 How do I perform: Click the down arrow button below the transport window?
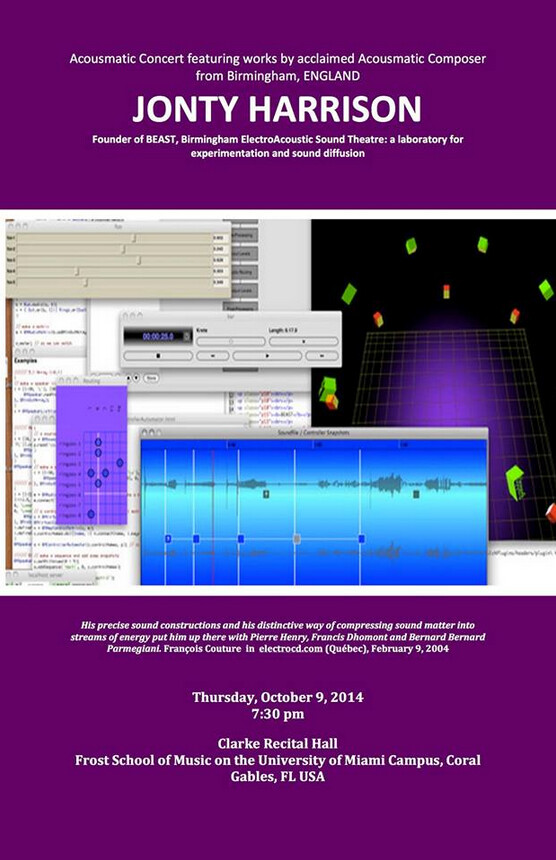tap(137, 378)
